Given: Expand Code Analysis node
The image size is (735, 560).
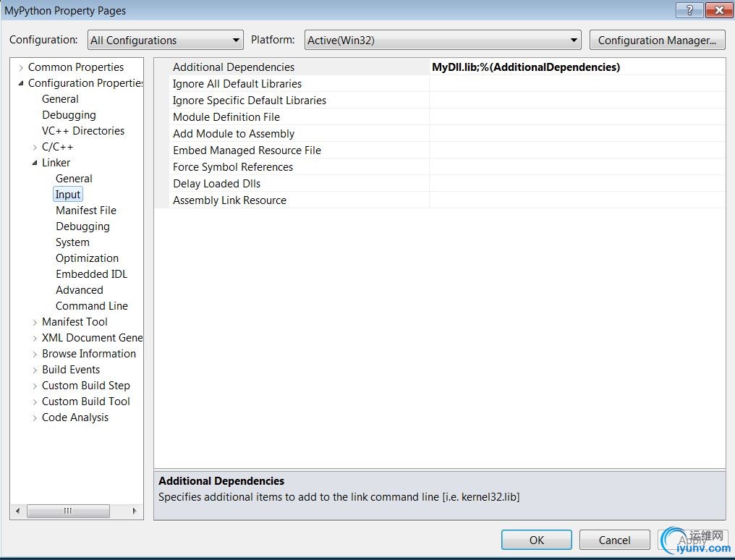Looking at the screenshot, I should coord(35,418).
